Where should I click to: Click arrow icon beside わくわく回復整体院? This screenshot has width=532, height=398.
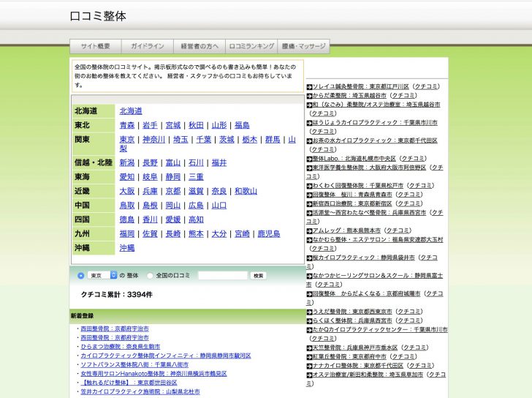point(309,186)
